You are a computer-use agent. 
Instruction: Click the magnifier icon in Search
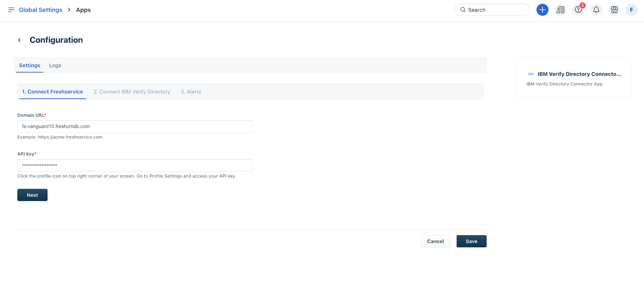(x=463, y=10)
